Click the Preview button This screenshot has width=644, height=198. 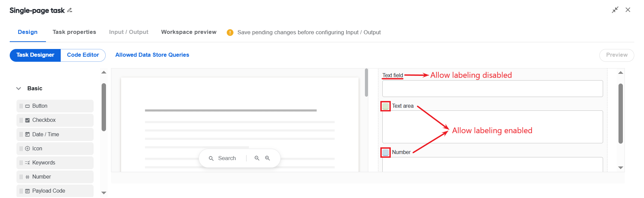pos(616,55)
